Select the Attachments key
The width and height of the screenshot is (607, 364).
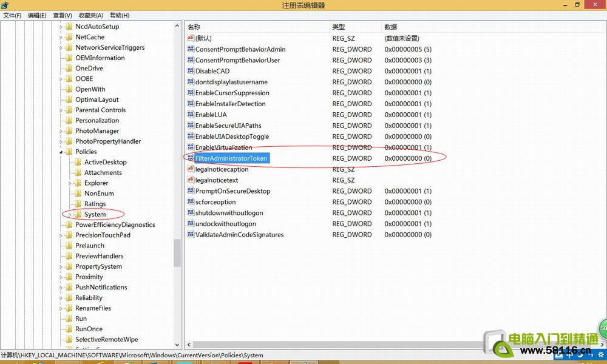tap(103, 172)
